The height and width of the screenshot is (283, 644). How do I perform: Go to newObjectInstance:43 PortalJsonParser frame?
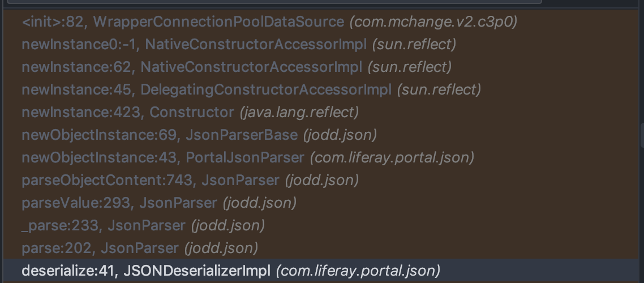pos(163,157)
